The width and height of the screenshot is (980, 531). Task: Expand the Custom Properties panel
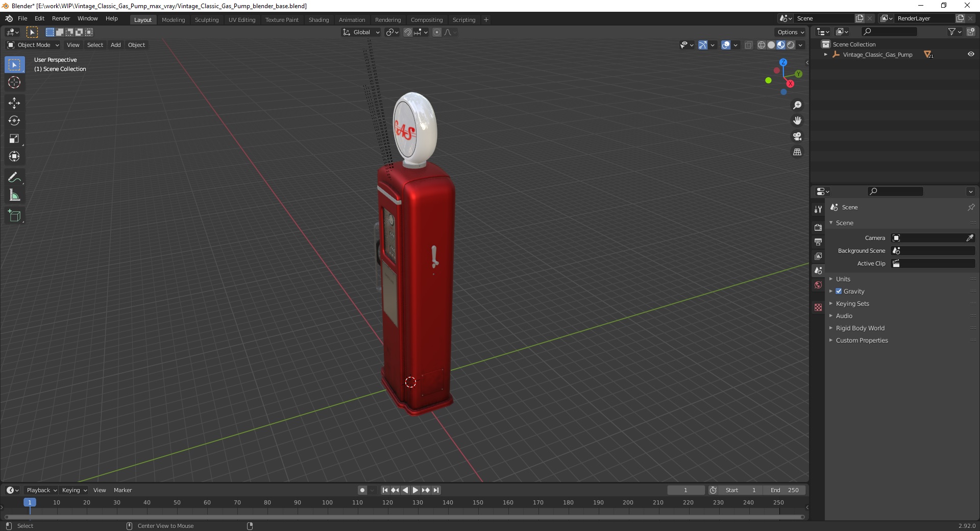[862, 340]
